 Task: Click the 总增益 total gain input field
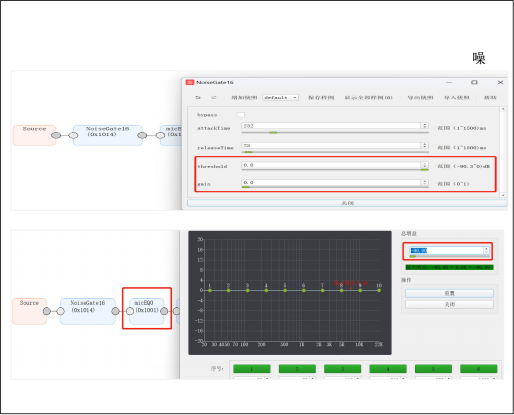pyautogui.click(x=446, y=250)
